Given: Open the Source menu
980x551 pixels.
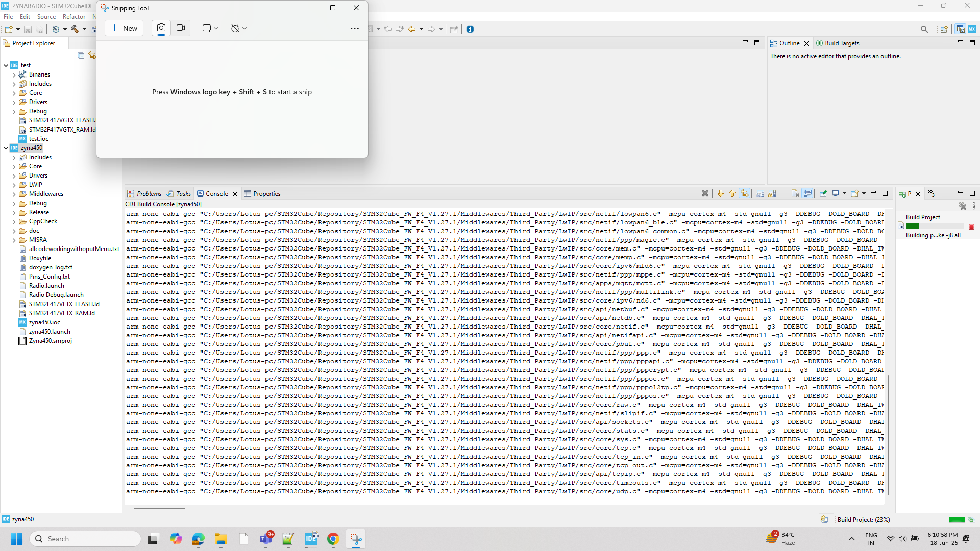Looking at the screenshot, I should click(x=46, y=16).
